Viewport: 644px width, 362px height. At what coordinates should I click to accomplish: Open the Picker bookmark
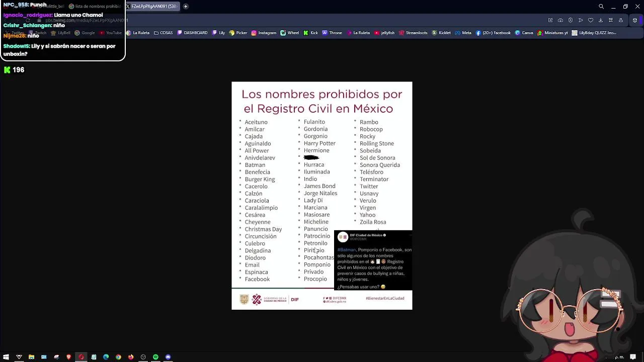coord(238,33)
